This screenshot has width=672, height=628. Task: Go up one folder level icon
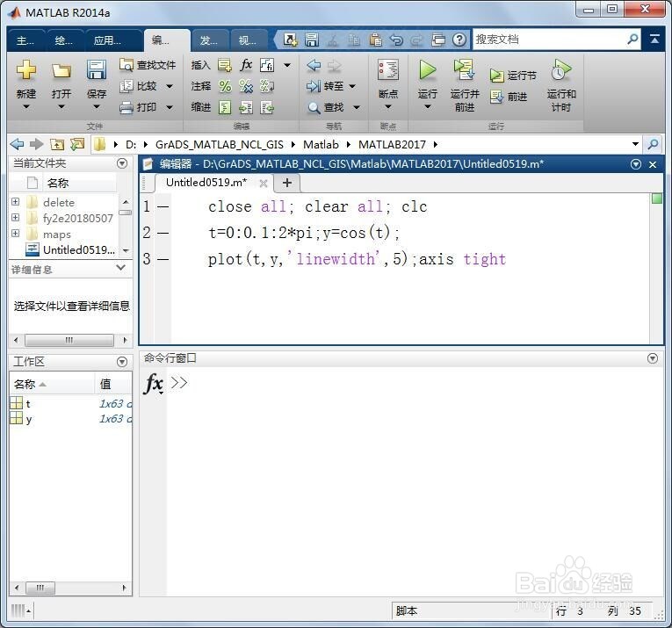(57, 144)
